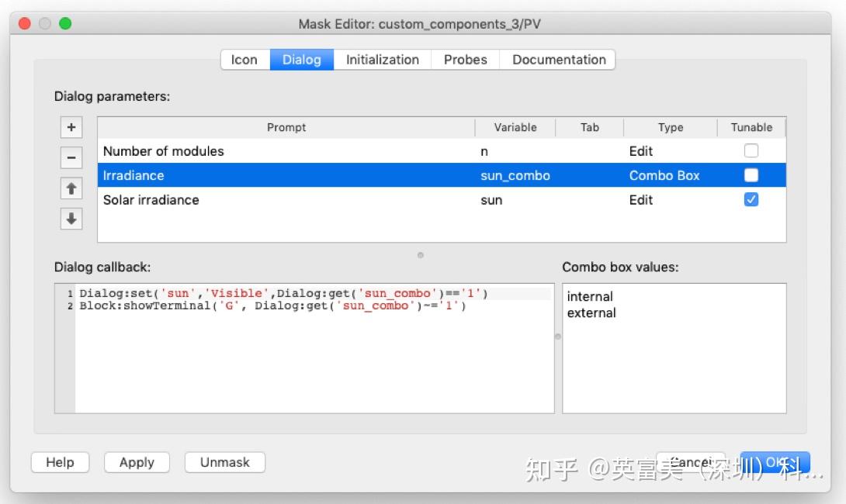Viewport: 846px width, 504px height.
Task: Switch to the Icon tab
Action: pos(244,59)
